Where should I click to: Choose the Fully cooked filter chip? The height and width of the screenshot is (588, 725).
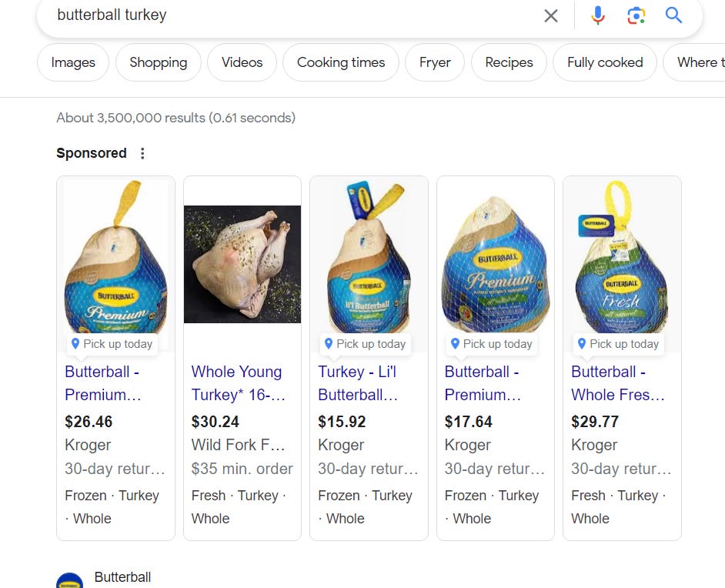coord(605,62)
